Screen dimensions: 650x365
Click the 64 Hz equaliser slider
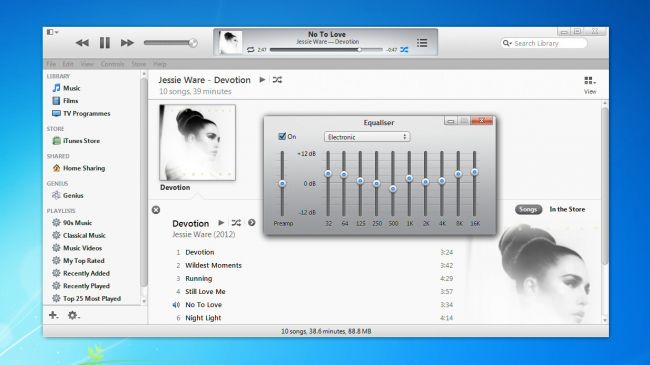click(x=344, y=175)
